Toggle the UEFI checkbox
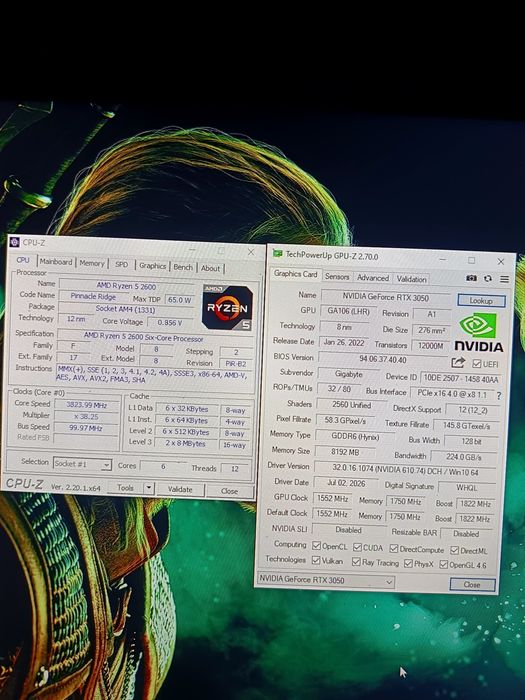The image size is (525, 700). point(476,364)
